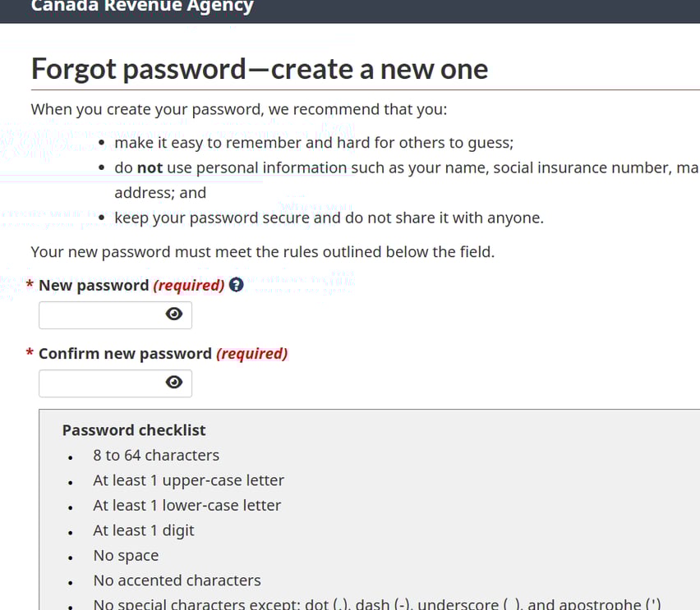Click inside the Confirm new password input box

point(99,383)
